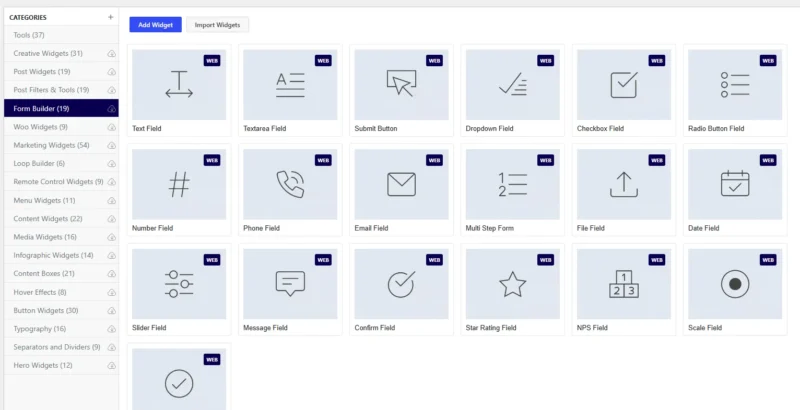Screen dimensions: 800x410
Task: Click the Message Field speech bubble icon
Action: coord(290,284)
